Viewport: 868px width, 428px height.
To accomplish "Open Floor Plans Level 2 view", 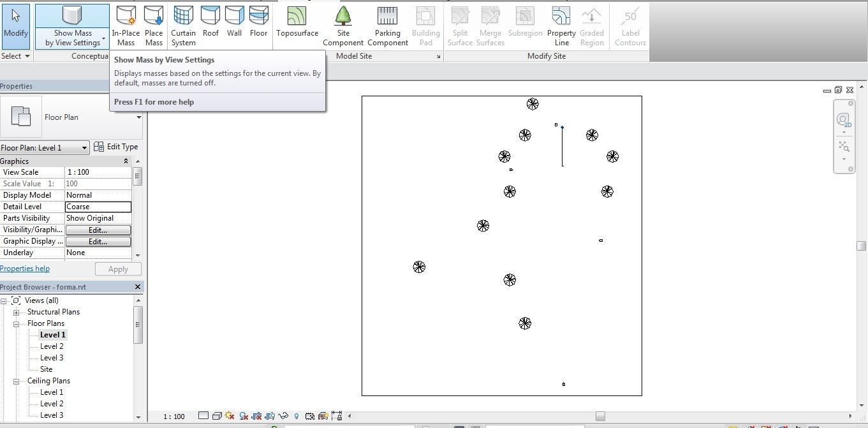I will pyautogui.click(x=52, y=346).
